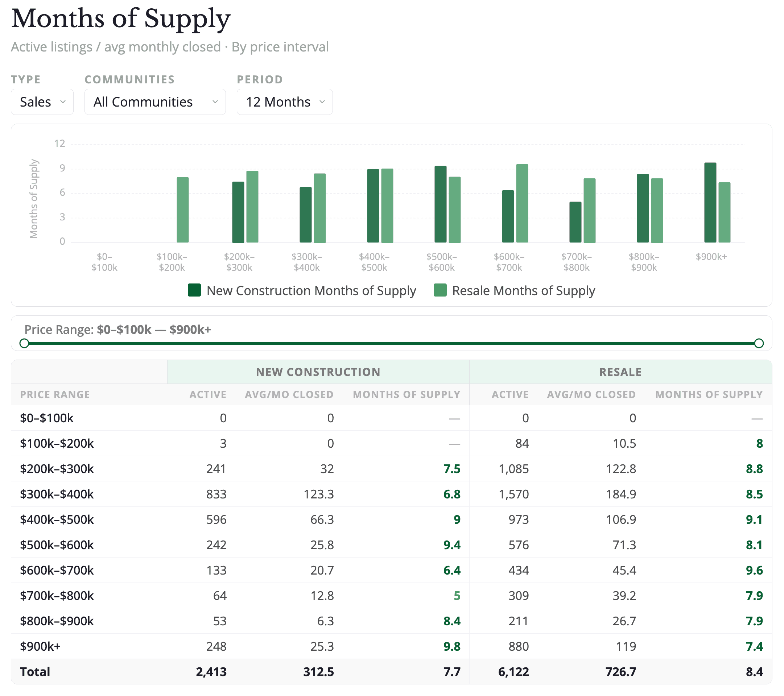Image resolution: width=784 pixels, height=696 pixels.
Task: Click New Construction Avg/Mo Closed column header
Action: (289, 395)
